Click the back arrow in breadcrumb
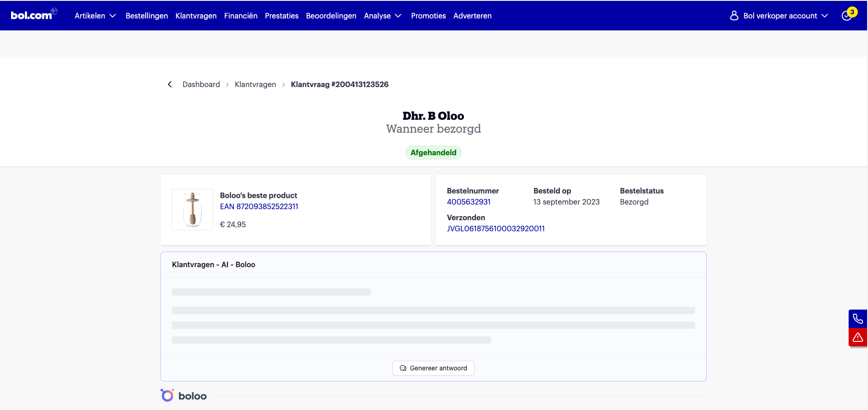Viewport: 868px width, 410px height. (x=170, y=84)
